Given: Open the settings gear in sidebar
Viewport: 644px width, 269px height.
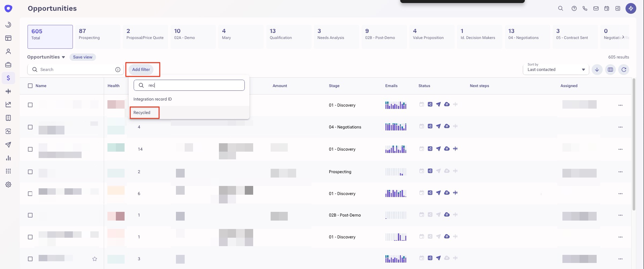Looking at the screenshot, I should [x=8, y=185].
